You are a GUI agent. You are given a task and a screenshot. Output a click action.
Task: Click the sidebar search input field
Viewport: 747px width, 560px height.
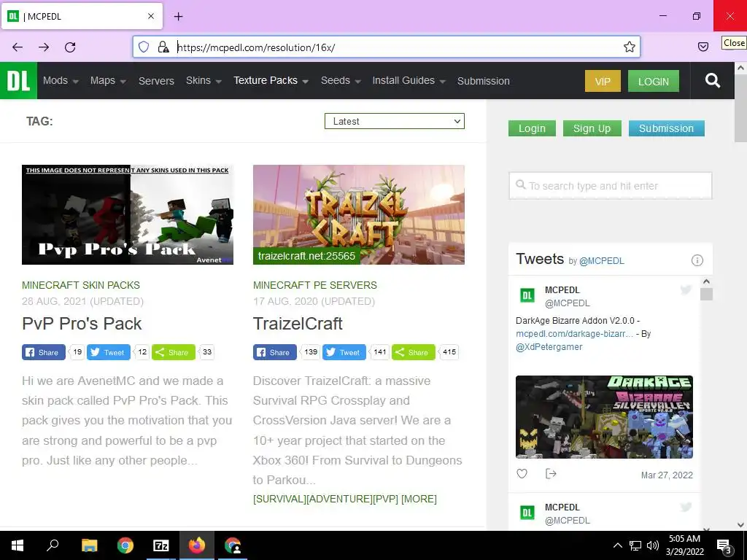point(611,186)
